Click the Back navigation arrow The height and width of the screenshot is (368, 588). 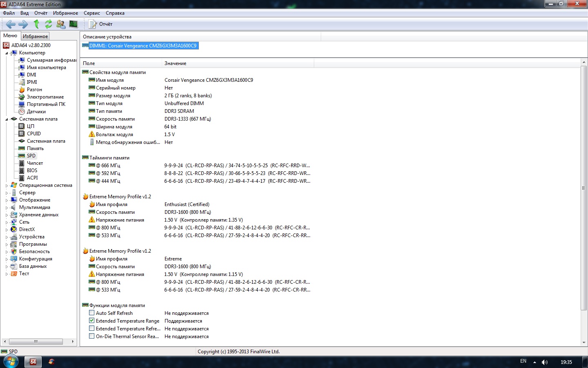(11, 24)
